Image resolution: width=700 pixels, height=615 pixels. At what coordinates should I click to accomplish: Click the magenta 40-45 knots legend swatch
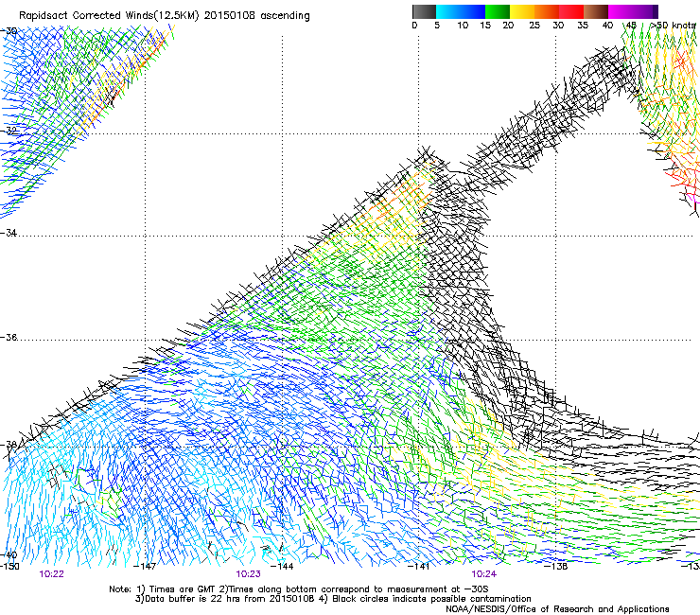pyautogui.click(x=621, y=11)
